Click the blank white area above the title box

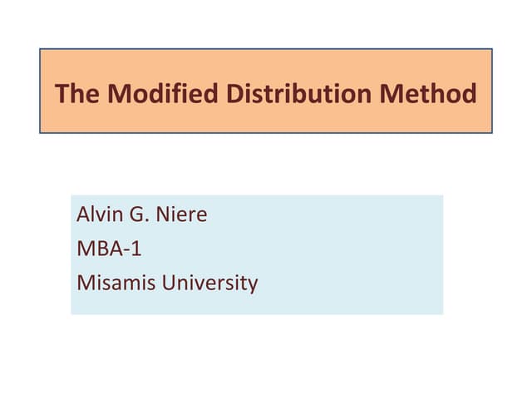click(x=266, y=23)
